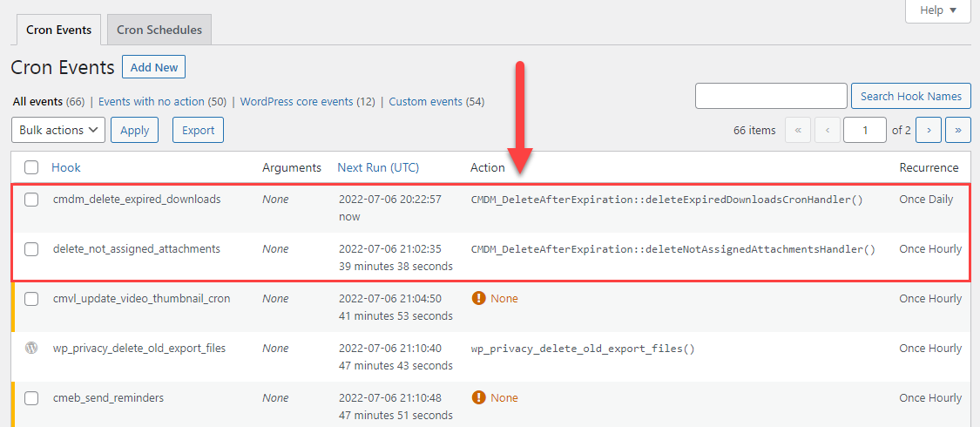Image resolution: width=980 pixels, height=427 pixels.
Task: Click the Once Daily recurrence value
Action: click(x=926, y=200)
